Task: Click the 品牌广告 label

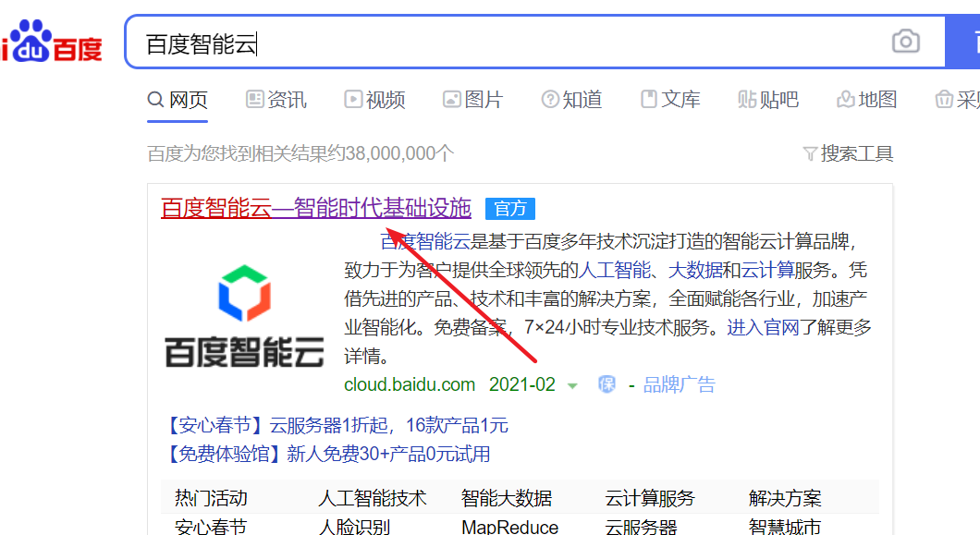Action: click(x=680, y=384)
